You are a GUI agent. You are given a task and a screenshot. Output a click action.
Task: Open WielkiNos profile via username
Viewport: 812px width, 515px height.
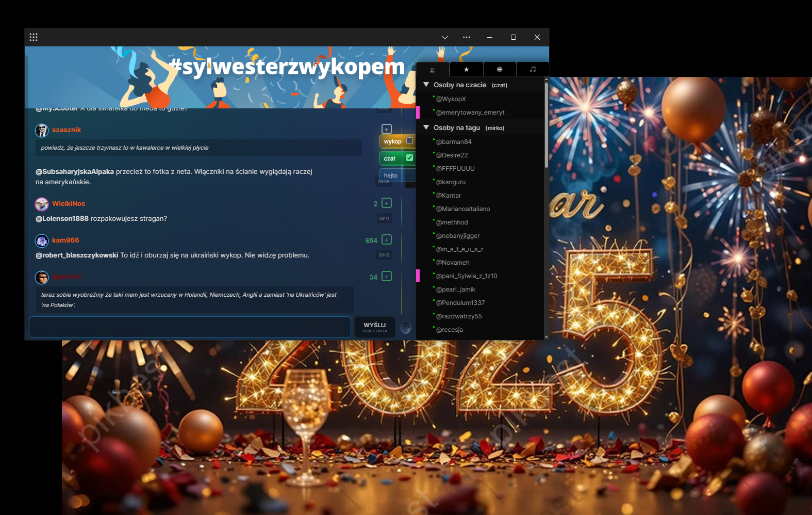click(69, 204)
